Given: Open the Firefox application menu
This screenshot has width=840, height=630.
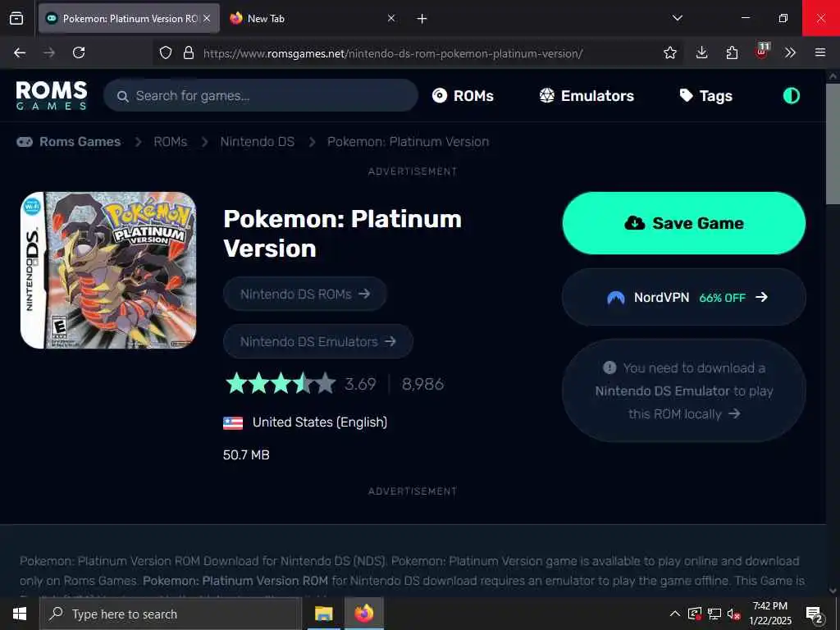Looking at the screenshot, I should coord(819,52).
